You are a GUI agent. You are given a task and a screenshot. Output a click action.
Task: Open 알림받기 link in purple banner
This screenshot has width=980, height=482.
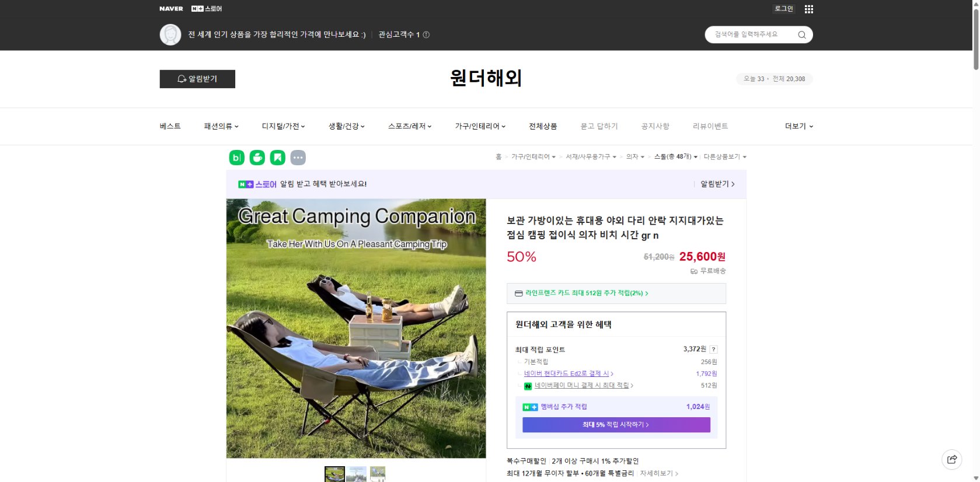[717, 184]
